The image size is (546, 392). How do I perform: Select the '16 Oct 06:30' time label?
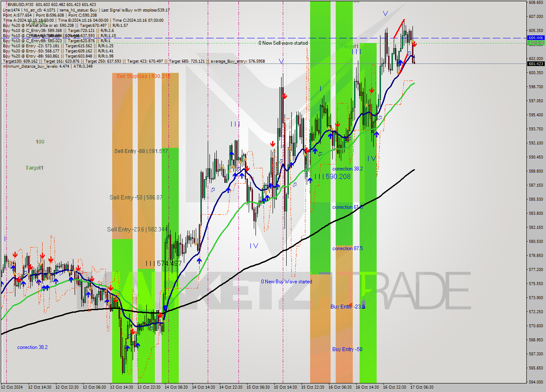[340, 387]
